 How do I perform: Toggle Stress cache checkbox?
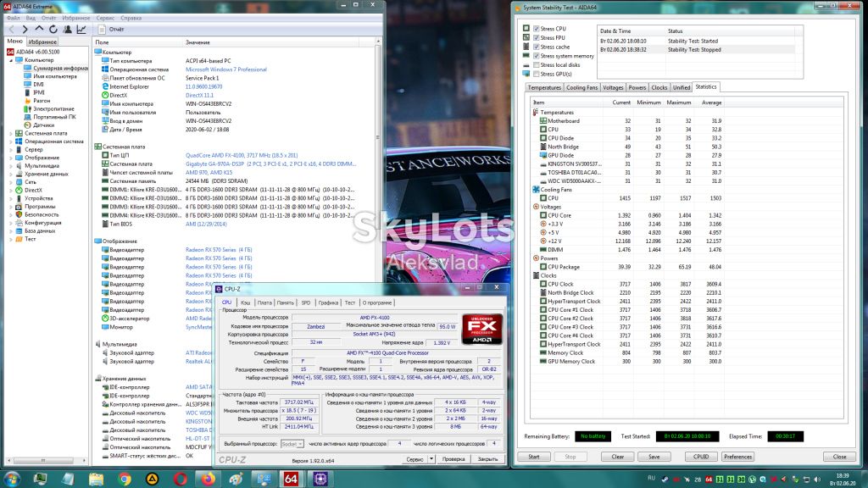point(536,47)
